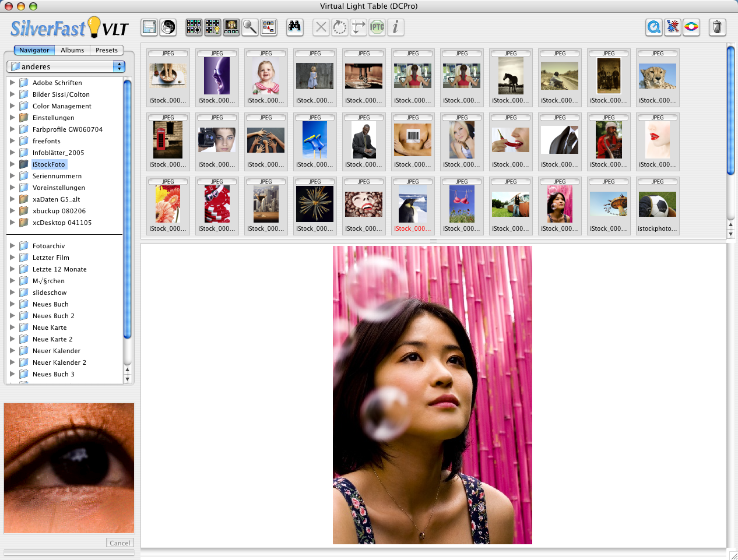
Task: Select the xaDaten G5_alt folder
Action: point(57,199)
